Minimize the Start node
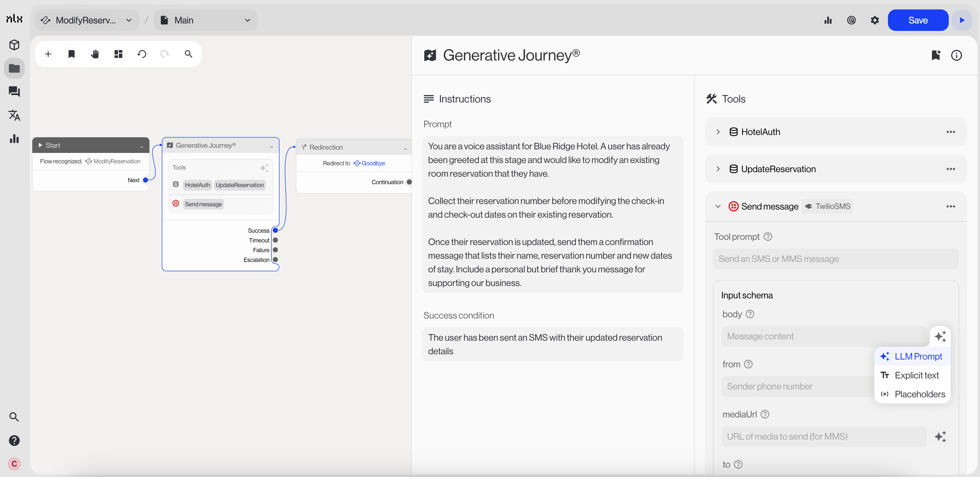The height and width of the screenshot is (477, 980). tap(142, 146)
